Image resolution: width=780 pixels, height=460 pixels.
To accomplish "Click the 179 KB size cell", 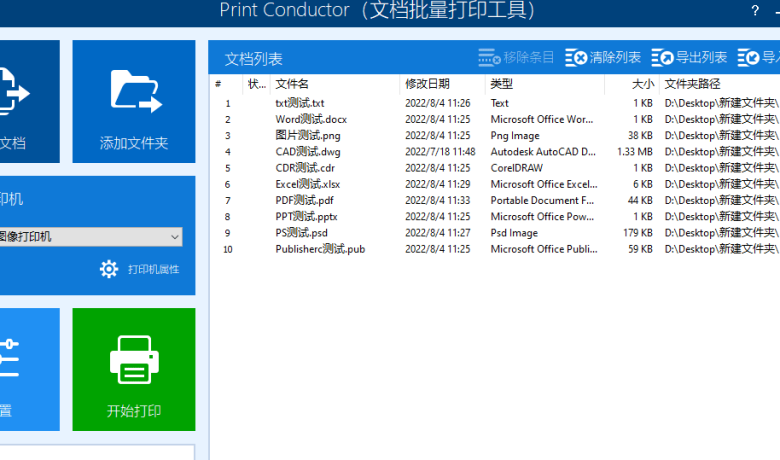I will 638,233.
